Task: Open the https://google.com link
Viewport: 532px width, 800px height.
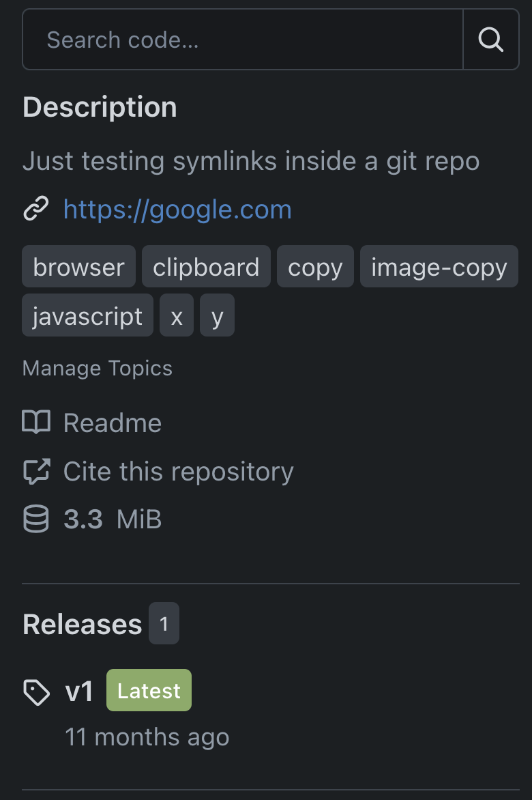Action: point(177,209)
